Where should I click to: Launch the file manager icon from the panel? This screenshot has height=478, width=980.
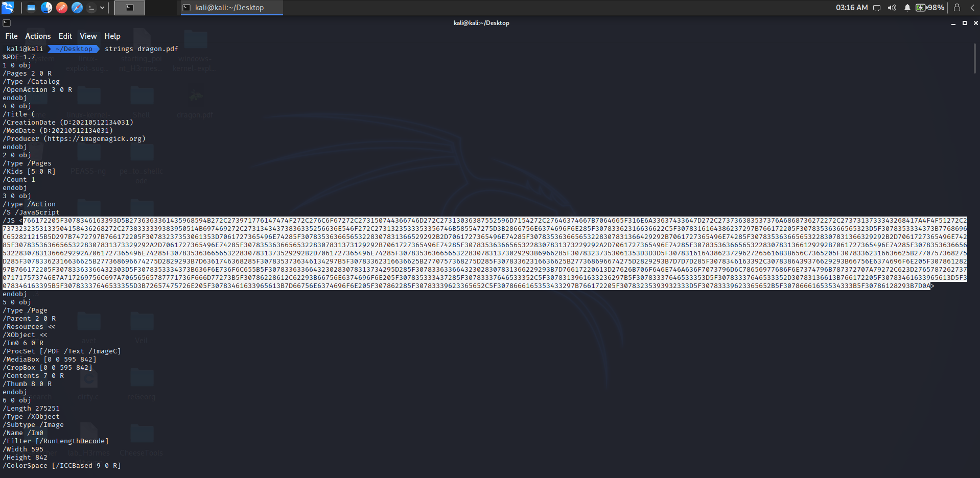pyautogui.click(x=46, y=7)
